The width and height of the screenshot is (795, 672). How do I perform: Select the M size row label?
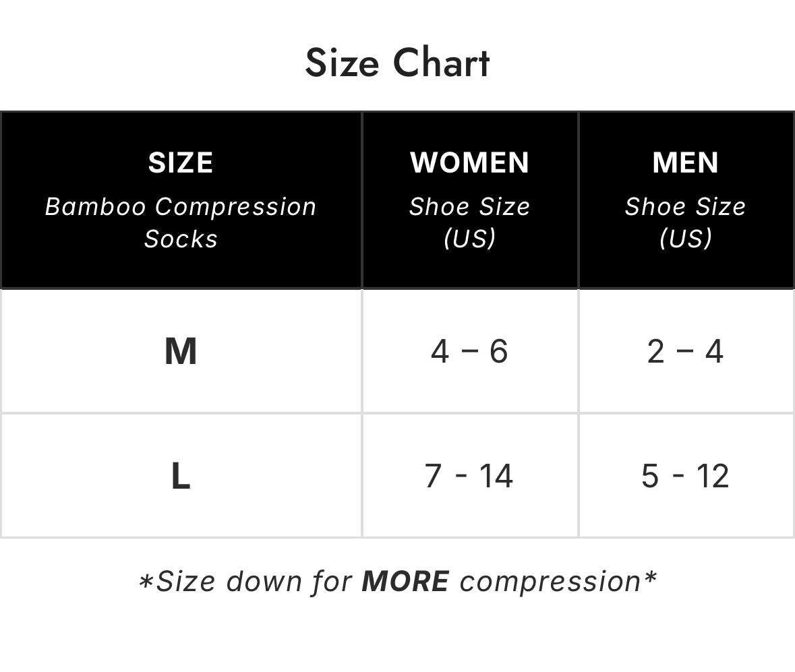pos(181,351)
